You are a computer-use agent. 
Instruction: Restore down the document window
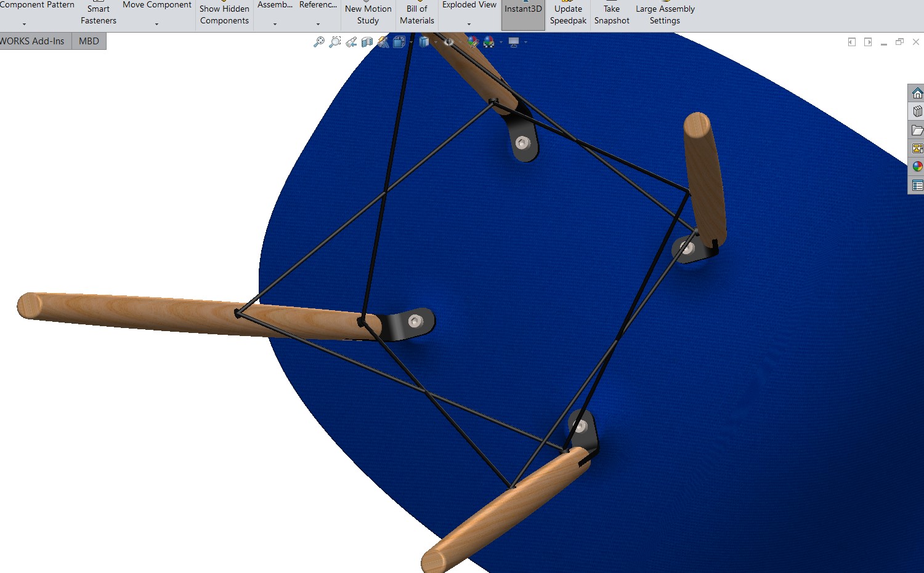click(900, 42)
